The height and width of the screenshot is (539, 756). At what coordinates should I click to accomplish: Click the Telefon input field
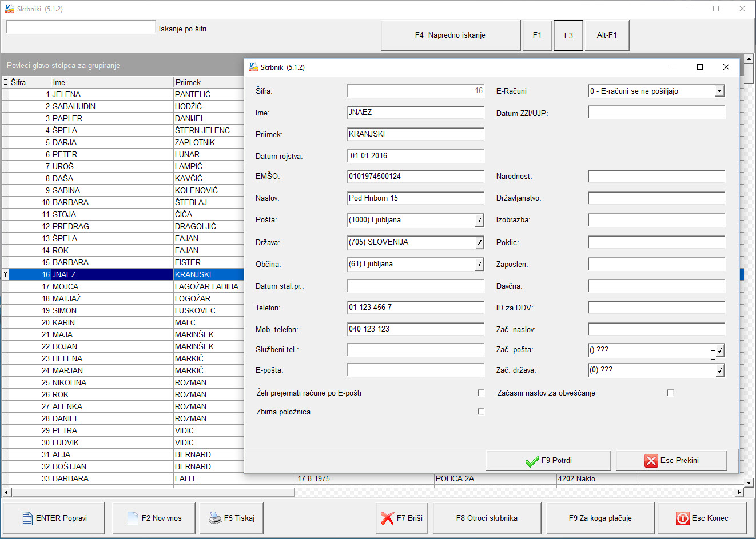tap(416, 308)
